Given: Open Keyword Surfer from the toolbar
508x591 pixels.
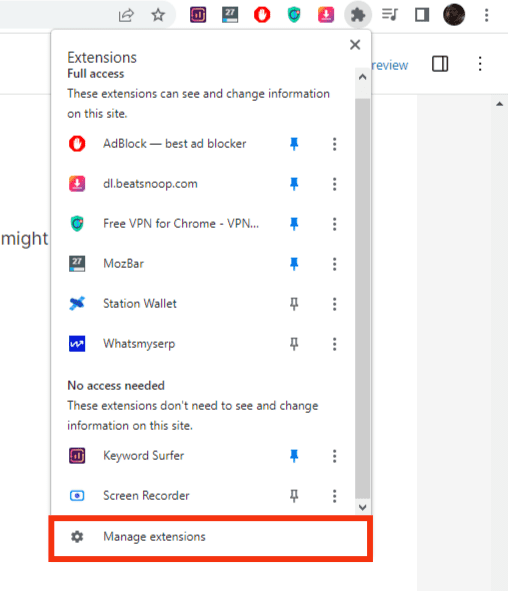Looking at the screenshot, I should click(x=198, y=15).
